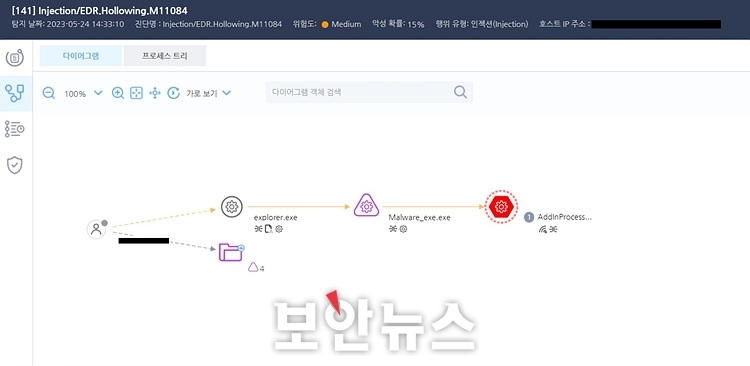
Task: Select the purple folder node
Action: coord(232,252)
